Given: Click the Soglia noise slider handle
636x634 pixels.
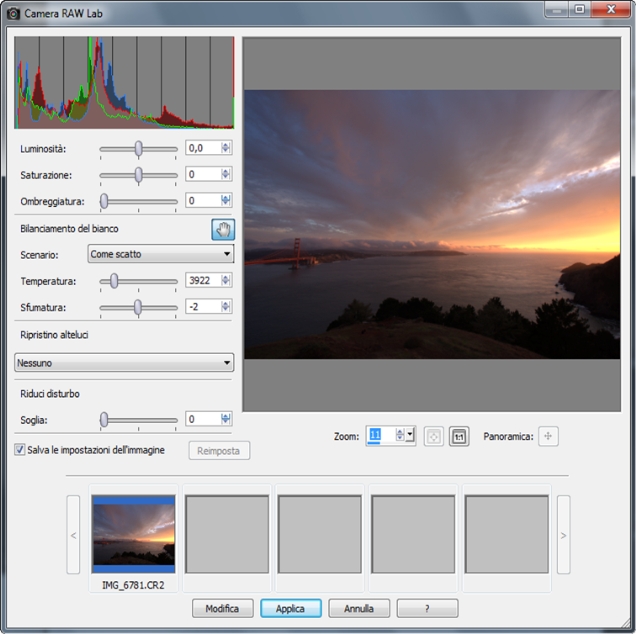Looking at the screenshot, I should coord(104,420).
